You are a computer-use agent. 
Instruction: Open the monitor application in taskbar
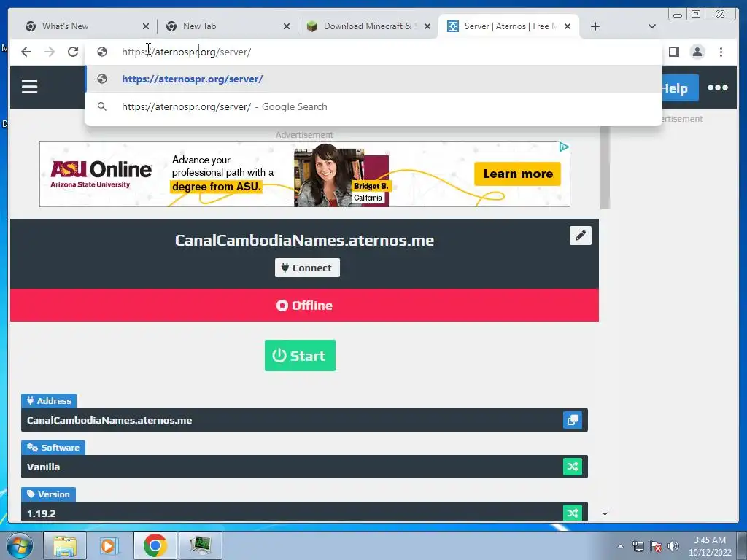tap(200, 545)
